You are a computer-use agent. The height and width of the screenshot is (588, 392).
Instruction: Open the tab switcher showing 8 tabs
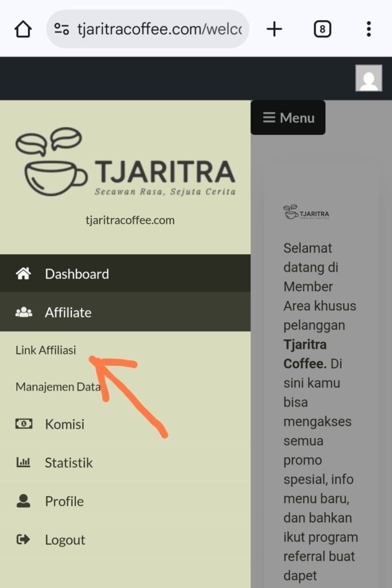pyautogui.click(x=322, y=29)
